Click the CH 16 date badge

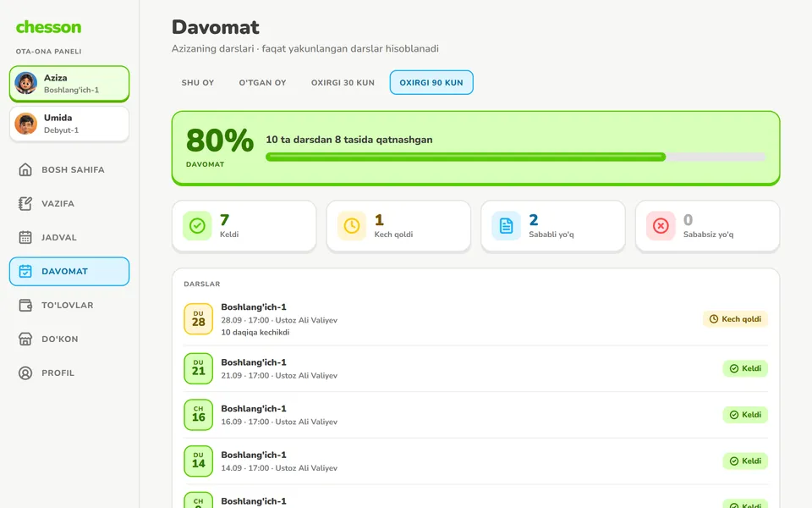[x=198, y=415]
